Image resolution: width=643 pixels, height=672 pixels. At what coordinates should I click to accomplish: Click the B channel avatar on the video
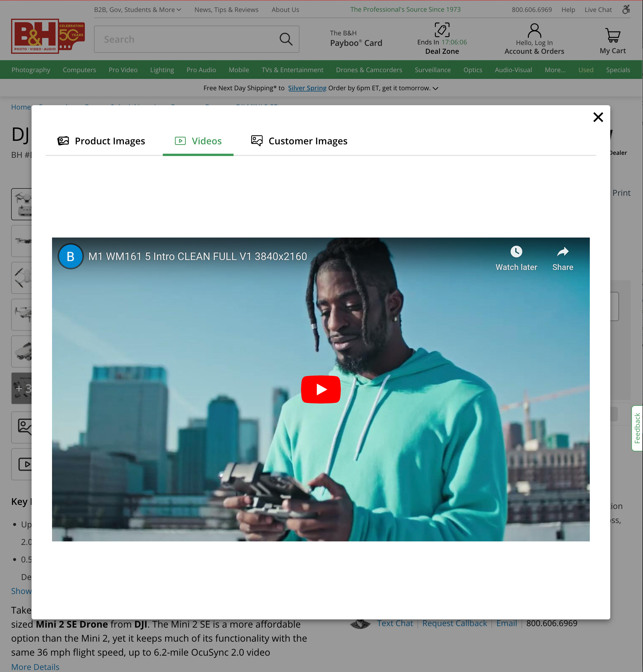click(70, 256)
